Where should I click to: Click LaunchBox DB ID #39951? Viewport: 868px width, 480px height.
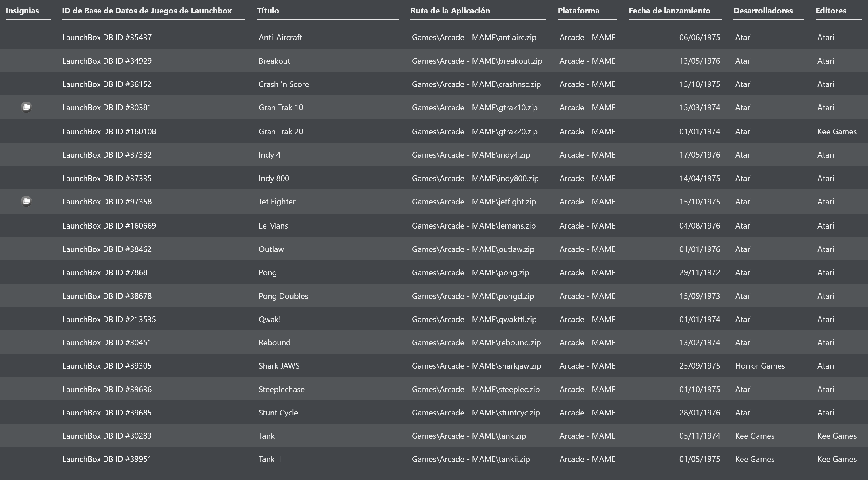point(107,459)
